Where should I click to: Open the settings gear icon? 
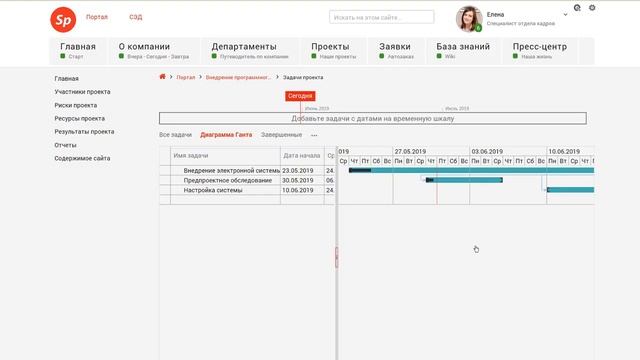tap(592, 8)
